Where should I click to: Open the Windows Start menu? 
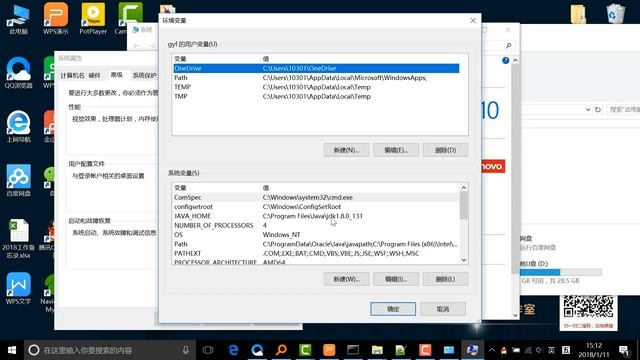pos(12,350)
